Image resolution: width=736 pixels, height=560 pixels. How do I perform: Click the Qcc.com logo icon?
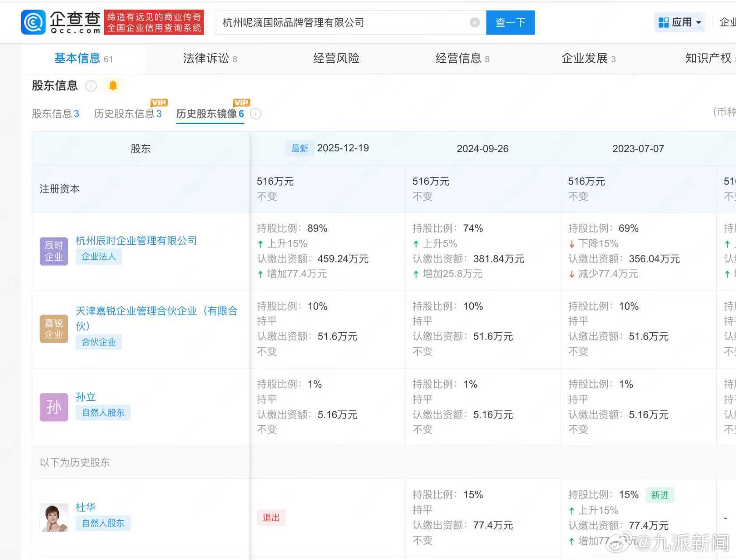33,22
